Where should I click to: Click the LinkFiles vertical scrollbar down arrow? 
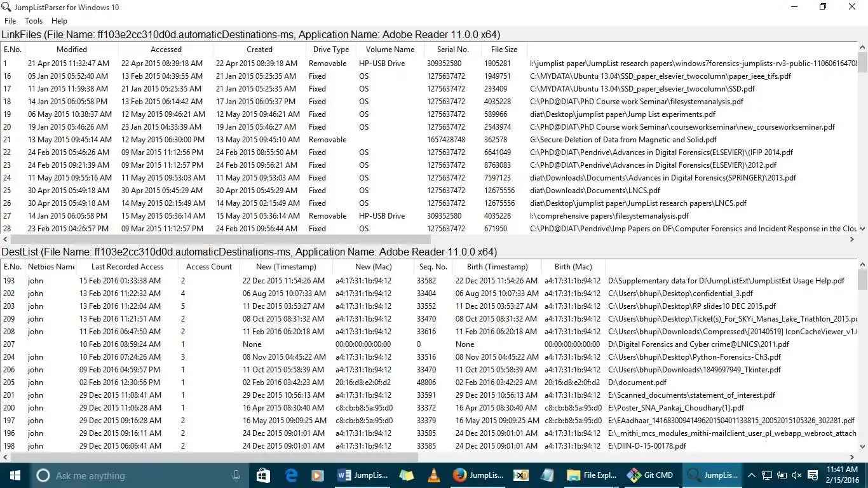(862, 229)
